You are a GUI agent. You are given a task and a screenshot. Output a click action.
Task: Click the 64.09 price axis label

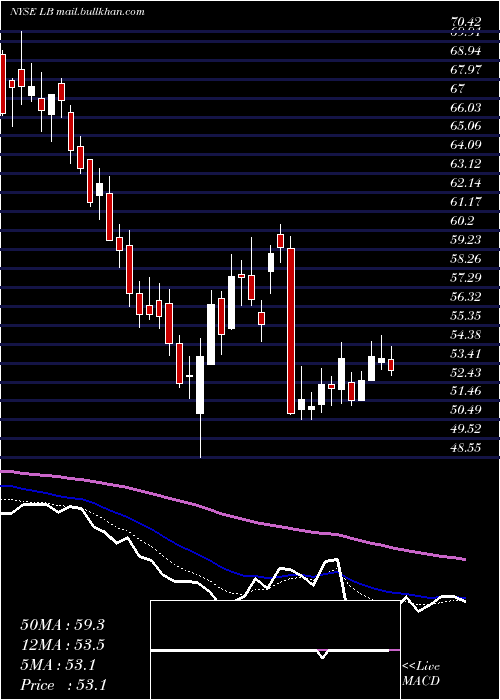[x=466, y=145]
